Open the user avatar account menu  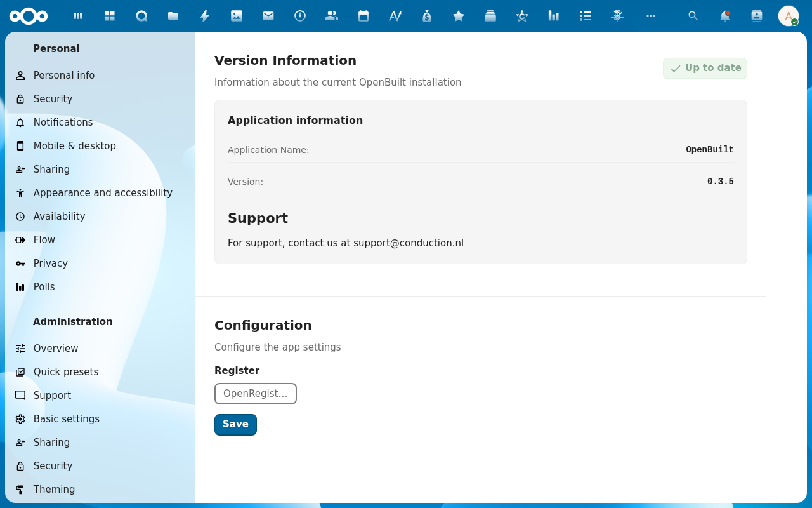point(789,16)
